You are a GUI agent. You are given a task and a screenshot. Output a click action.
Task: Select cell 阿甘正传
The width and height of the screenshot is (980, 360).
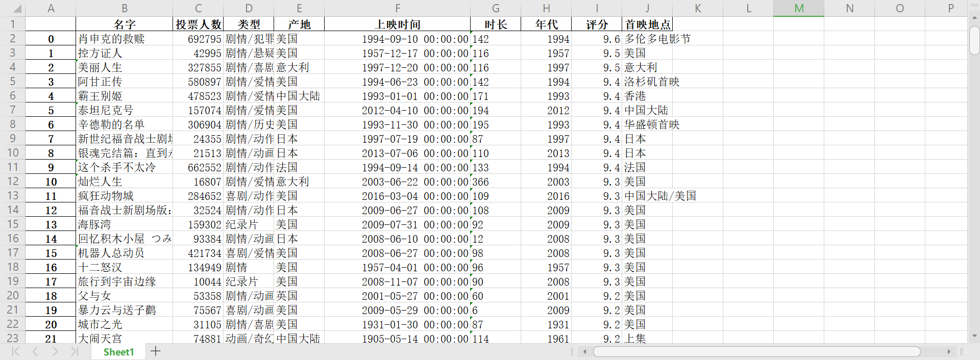(x=125, y=82)
